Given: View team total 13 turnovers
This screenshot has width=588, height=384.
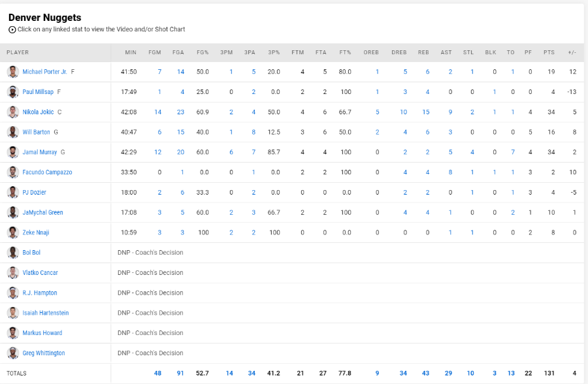Looking at the screenshot, I should pos(511,373).
